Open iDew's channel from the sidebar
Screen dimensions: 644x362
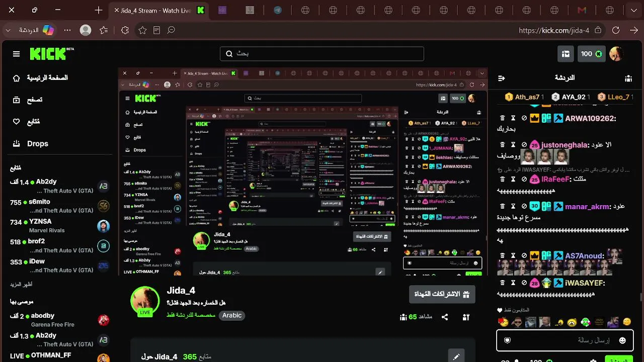coord(60,265)
